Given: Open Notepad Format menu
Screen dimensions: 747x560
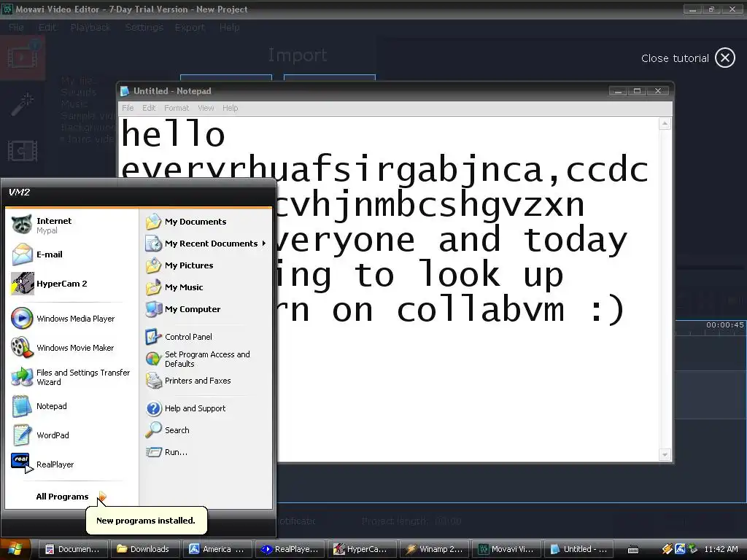Looking at the screenshot, I should (x=177, y=108).
